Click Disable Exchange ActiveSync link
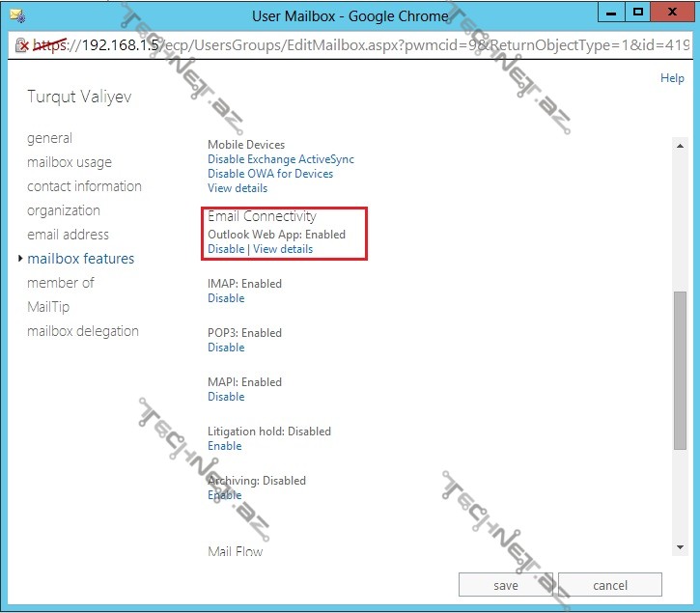The height and width of the screenshot is (613, 700). pyautogui.click(x=281, y=159)
